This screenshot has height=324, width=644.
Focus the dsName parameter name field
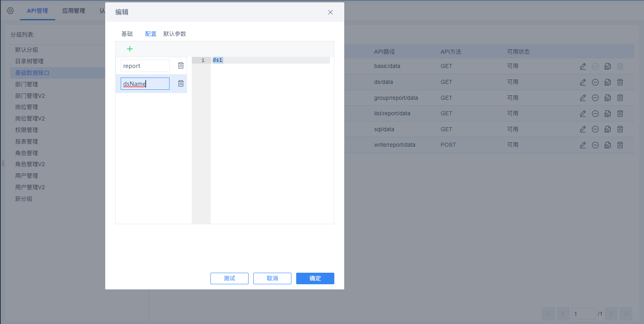tap(145, 83)
